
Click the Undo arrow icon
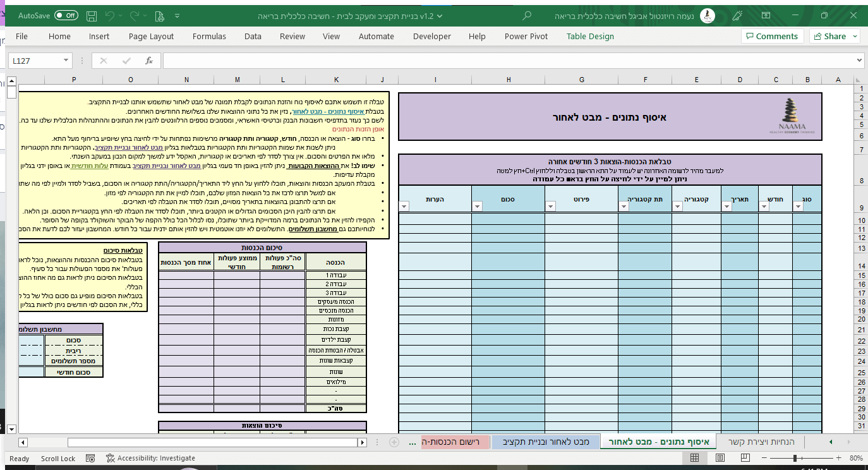110,15
